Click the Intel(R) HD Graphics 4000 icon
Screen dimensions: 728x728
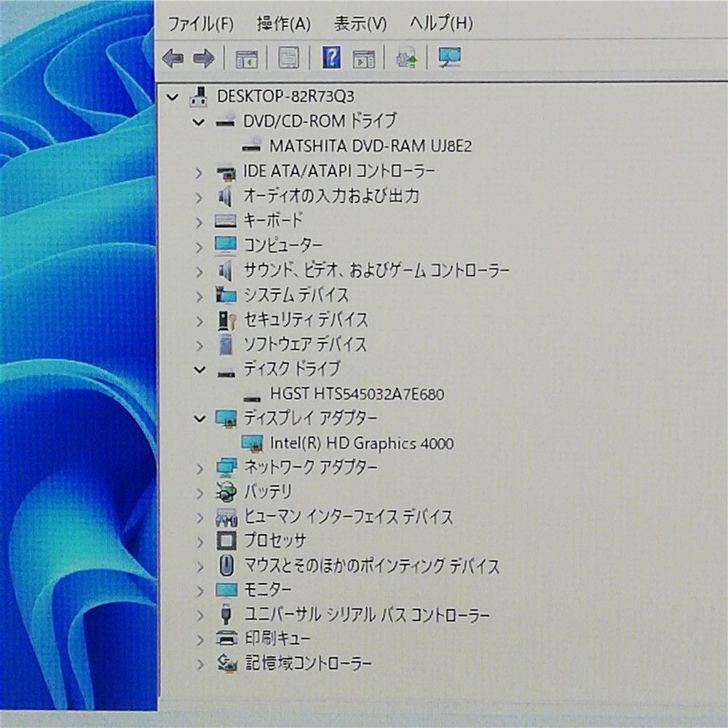(x=253, y=443)
